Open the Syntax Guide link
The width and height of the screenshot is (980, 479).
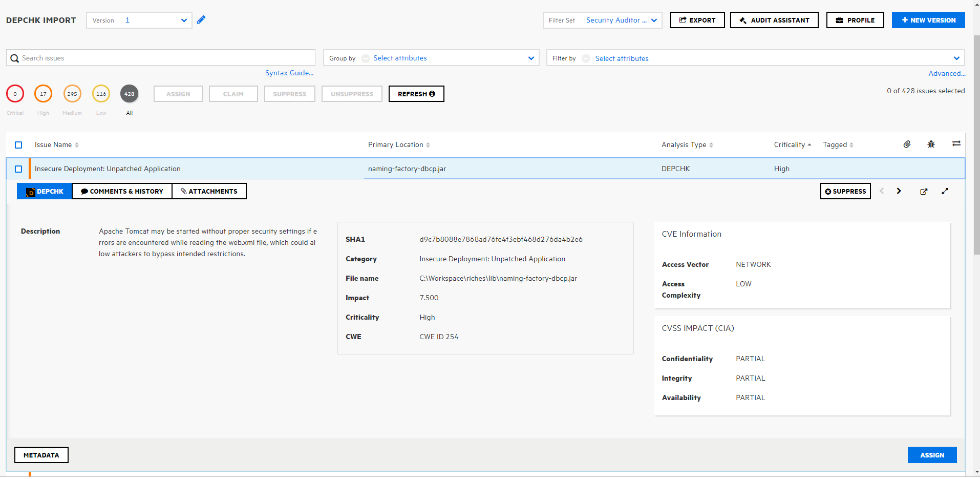pos(289,73)
